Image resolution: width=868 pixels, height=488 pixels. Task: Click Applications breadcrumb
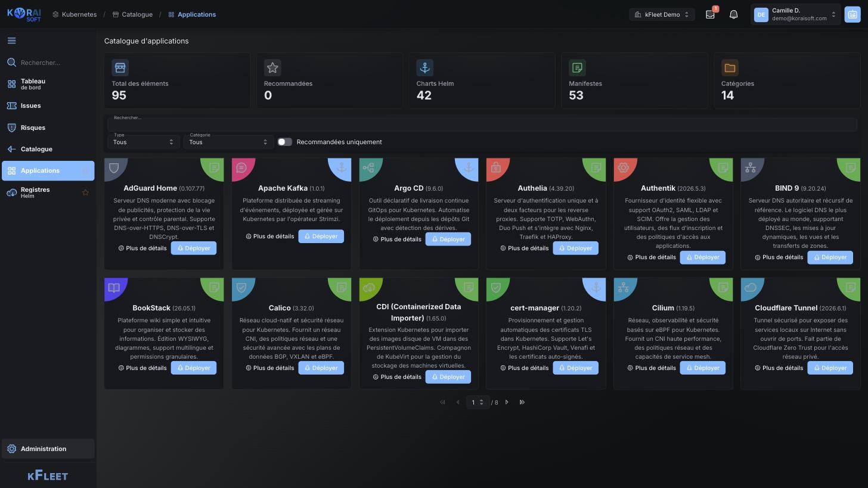(x=192, y=14)
